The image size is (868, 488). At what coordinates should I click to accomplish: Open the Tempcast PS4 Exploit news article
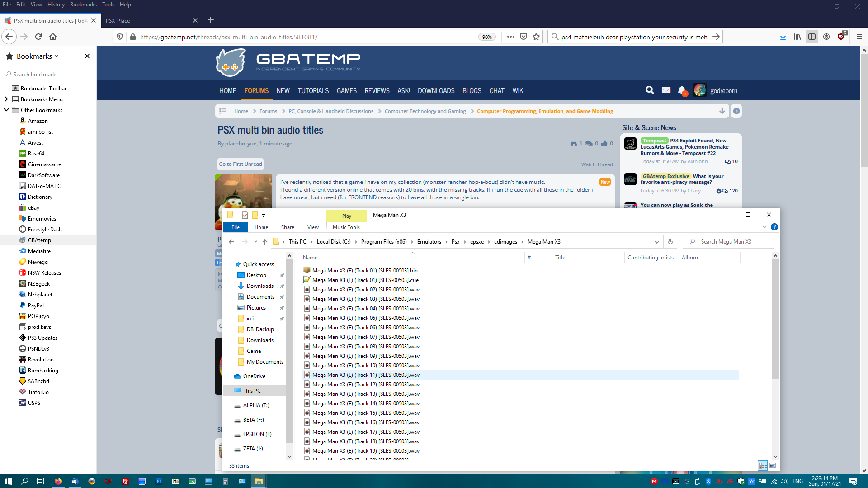click(x=684, y=147)
